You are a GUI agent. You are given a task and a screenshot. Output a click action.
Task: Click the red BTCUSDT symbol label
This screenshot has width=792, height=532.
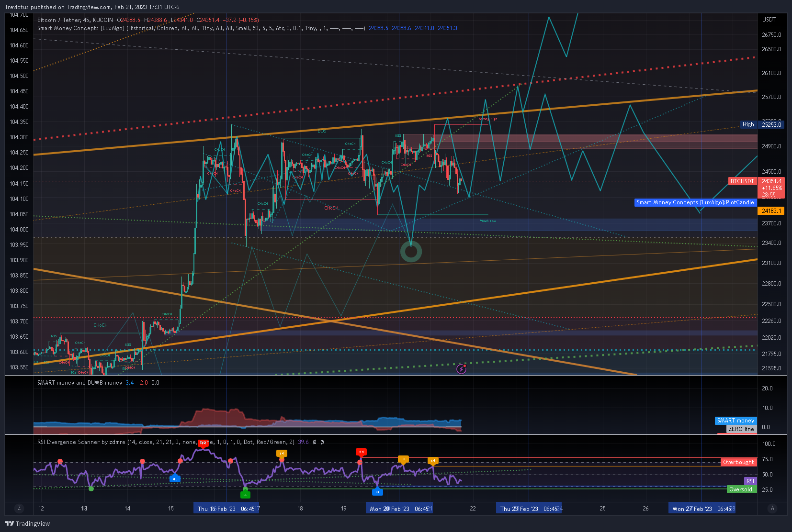[x=742, y=181]
